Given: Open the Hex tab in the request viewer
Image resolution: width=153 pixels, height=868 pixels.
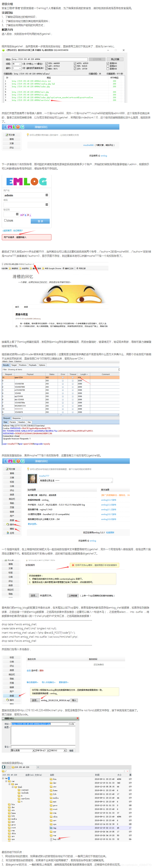Looking at the screenshot, I should pos(29,422).
